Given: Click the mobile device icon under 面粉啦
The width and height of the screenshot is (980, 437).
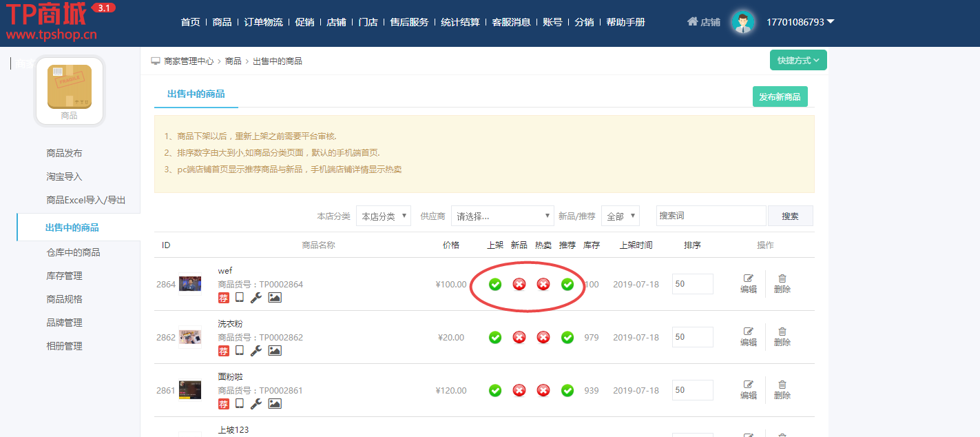Looking at the screenshot, I should click(x=240, y=403).
